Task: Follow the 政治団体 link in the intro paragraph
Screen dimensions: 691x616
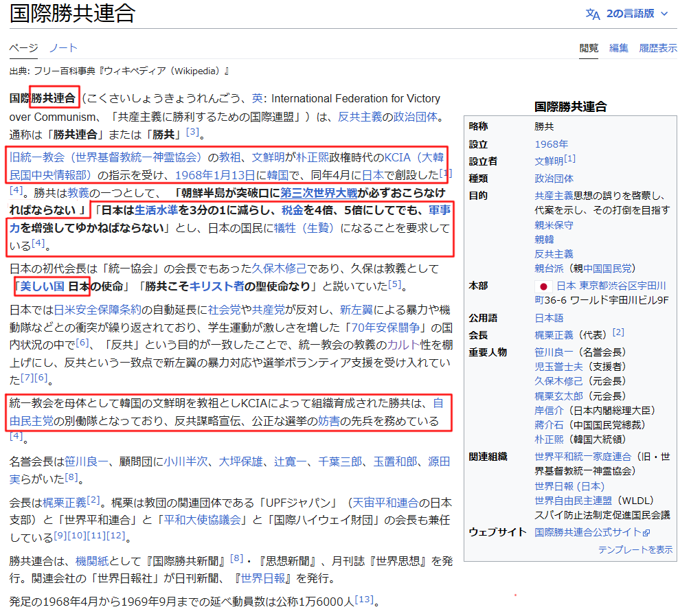Action: (x=415, y=117)
